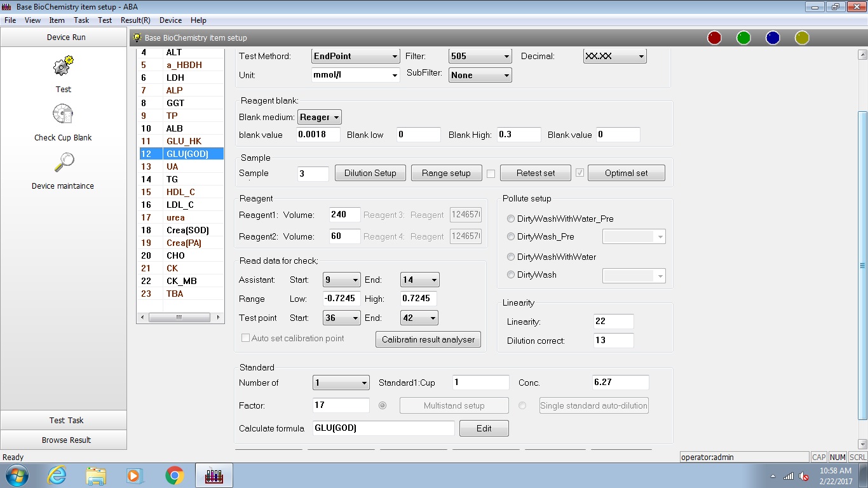Select DirtyWashWithWater_Pre radio option
This screenshot has width=868, height=488.
click(x=511, y=219)
